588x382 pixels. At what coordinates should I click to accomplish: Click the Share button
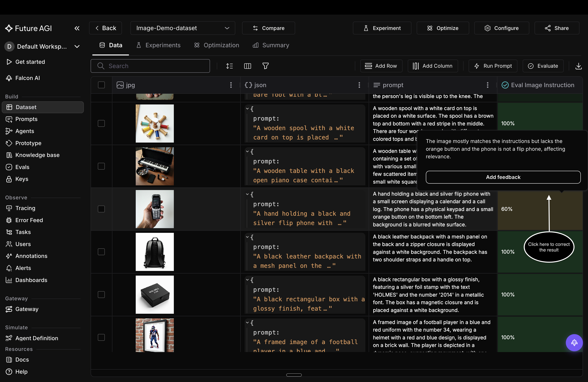click(x=557, y=28)
